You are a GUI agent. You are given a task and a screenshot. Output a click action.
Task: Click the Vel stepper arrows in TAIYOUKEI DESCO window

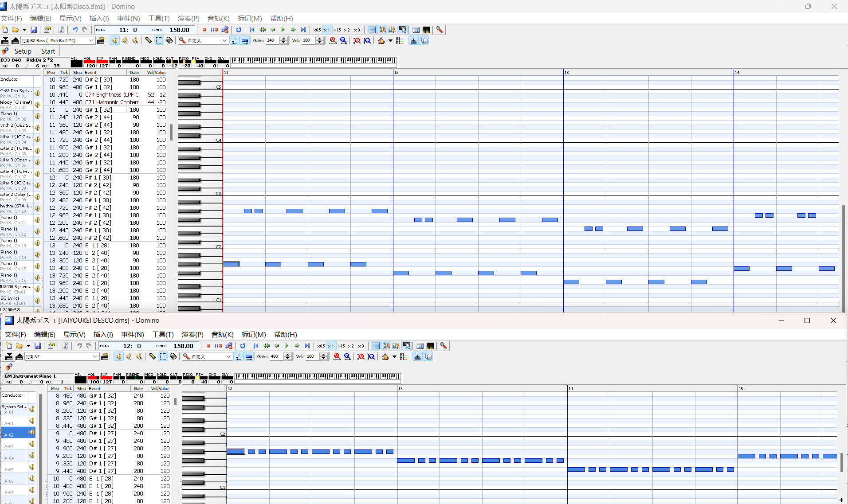pyautogui.click(x=323, y=356)
